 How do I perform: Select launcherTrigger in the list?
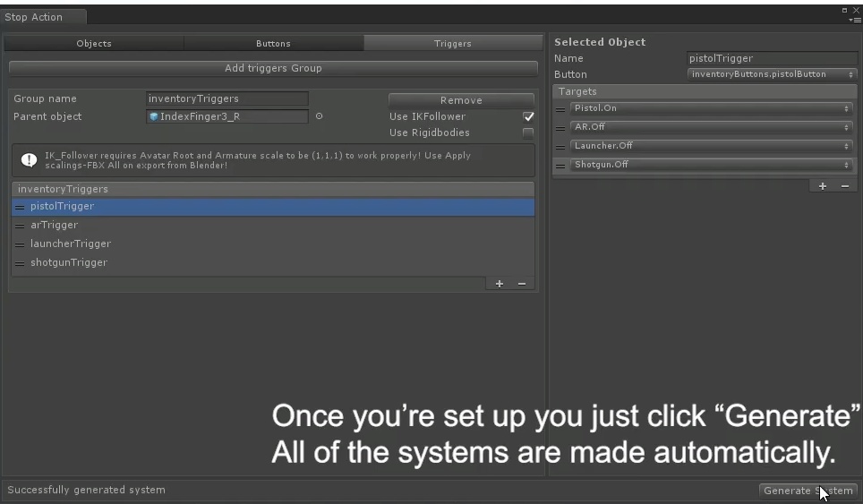273,243
